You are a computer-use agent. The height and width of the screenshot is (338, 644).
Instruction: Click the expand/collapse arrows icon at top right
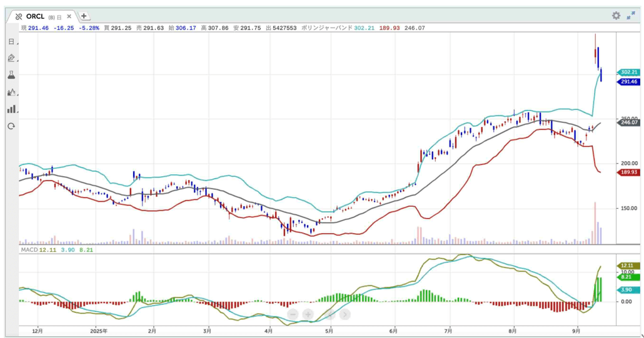[x=631, y=16]
